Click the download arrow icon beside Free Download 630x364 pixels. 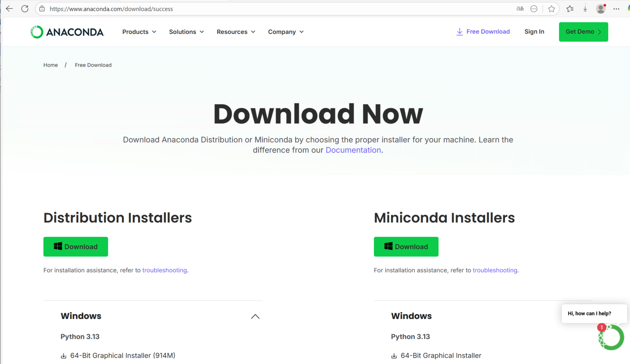coord(460,32)
